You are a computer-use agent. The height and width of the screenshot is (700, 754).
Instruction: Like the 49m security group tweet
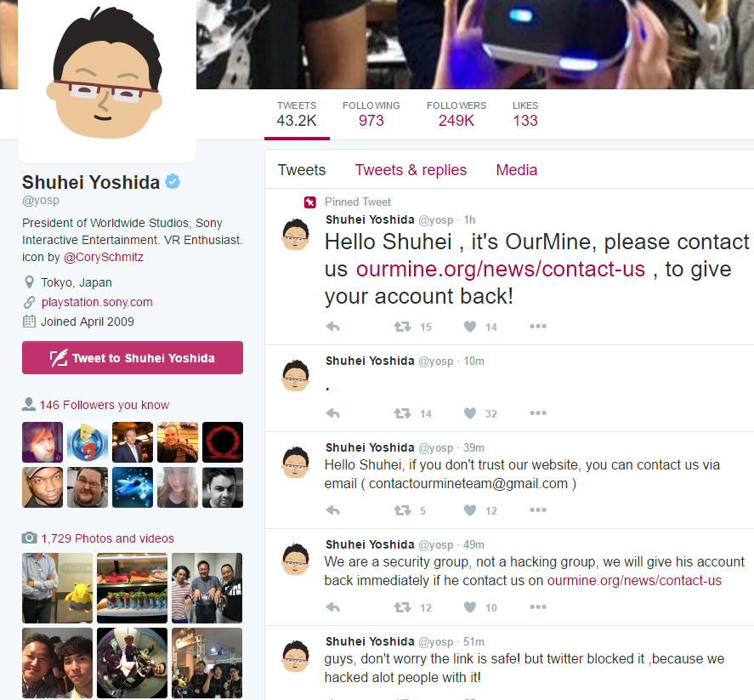(x=470, y=607)
